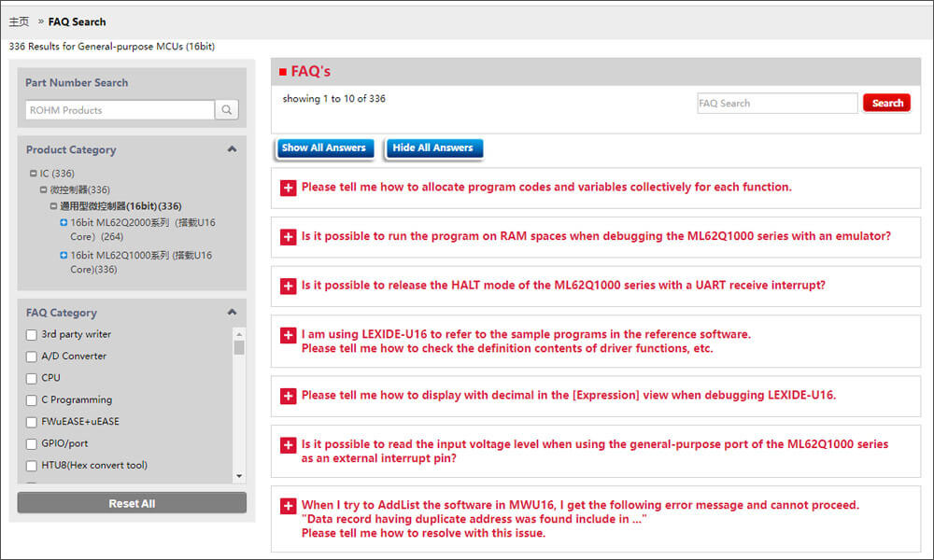Click the Show All Answers button

pos(324,148)
